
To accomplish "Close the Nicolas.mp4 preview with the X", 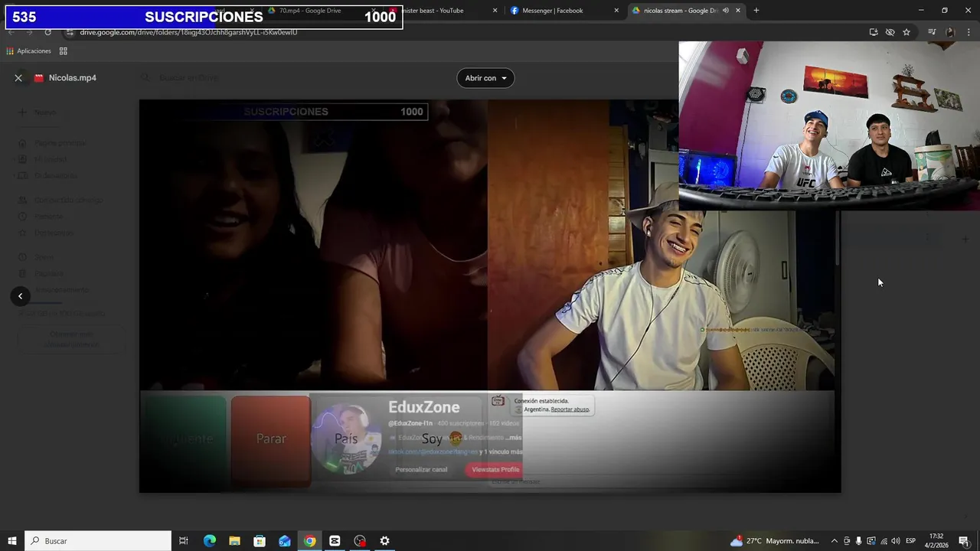I will pyautogui.click(x=18, y=78).
